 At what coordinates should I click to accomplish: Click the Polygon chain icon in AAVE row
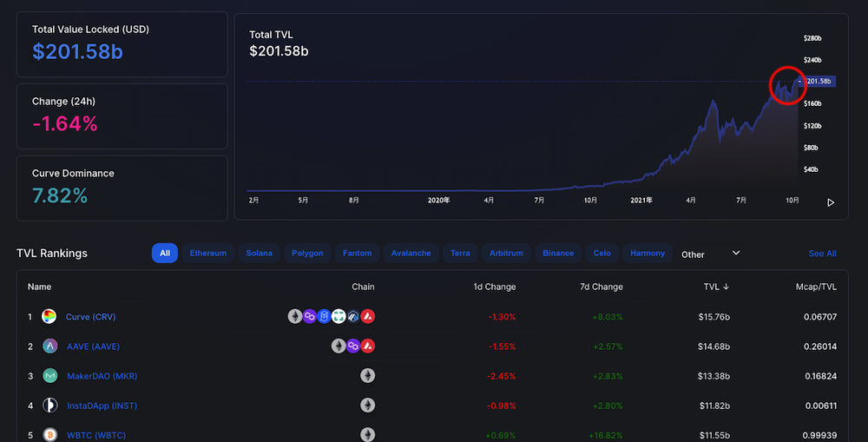tap(353, 346)
